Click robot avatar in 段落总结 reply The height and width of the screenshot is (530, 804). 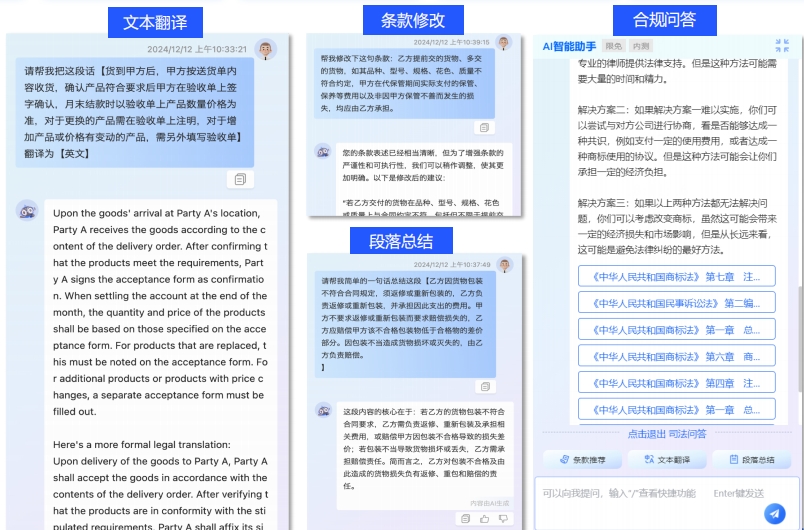324,410
